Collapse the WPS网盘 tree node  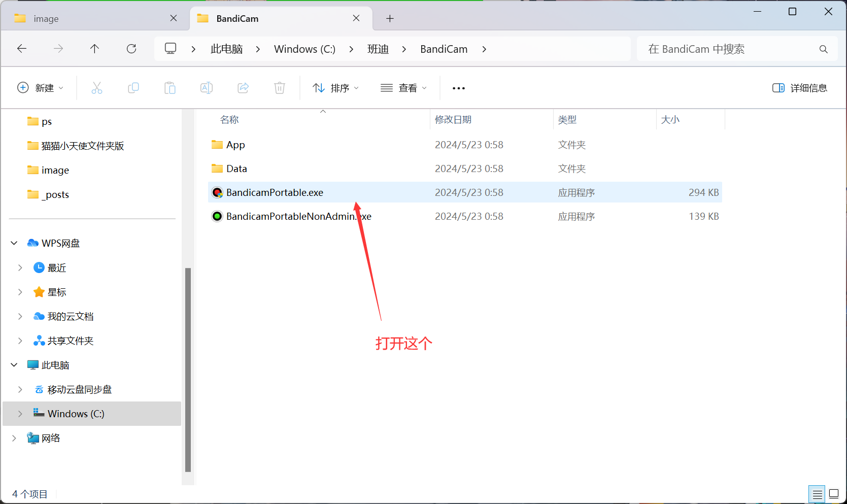click(x=14, y=243)
